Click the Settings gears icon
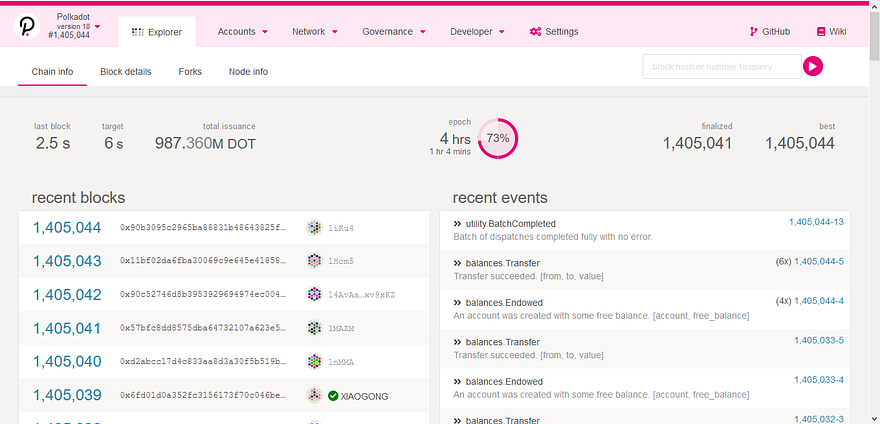880x424 pixels. coord(535,31)
